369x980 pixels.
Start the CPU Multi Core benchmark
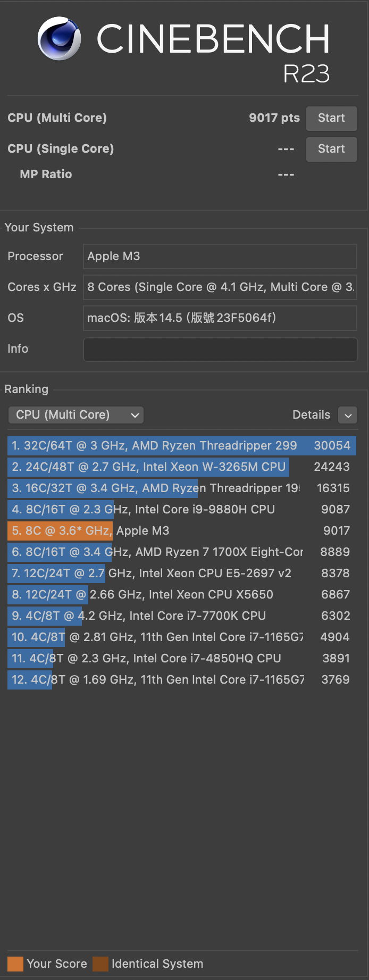331,118
